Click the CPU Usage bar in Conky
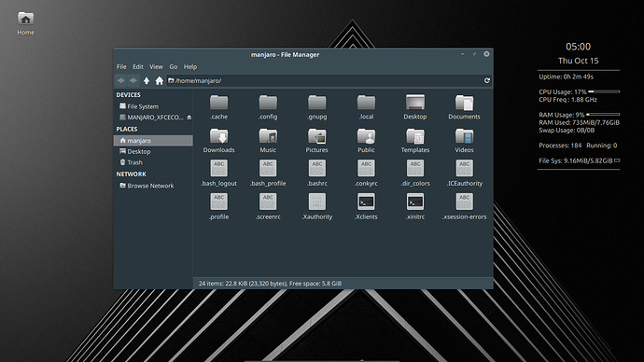The image size is (644, 362). click(604, 91)
